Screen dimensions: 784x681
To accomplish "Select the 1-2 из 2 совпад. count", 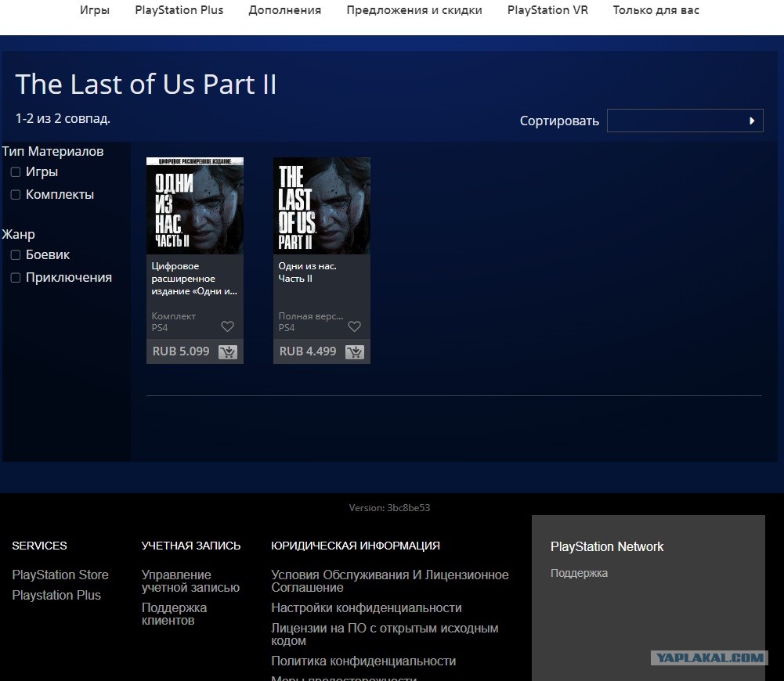I will coord(63,118).
